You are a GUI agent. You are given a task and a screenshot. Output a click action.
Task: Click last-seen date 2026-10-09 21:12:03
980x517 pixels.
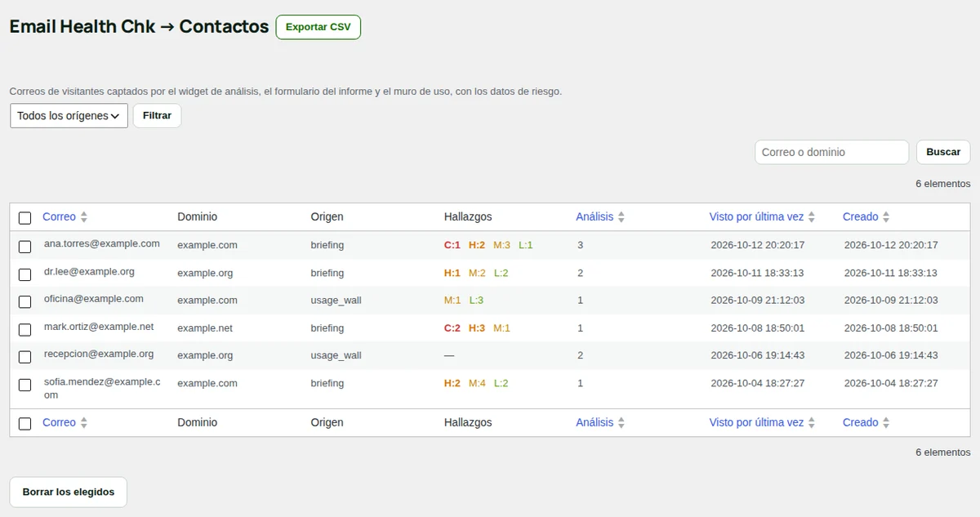coord(758,301)
